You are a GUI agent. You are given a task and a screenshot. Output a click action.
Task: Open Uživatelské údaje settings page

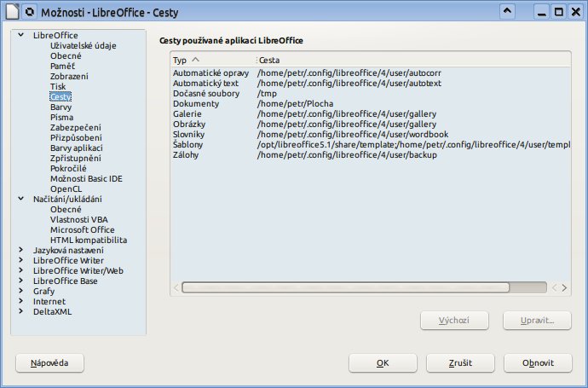(x=84, y=45)
